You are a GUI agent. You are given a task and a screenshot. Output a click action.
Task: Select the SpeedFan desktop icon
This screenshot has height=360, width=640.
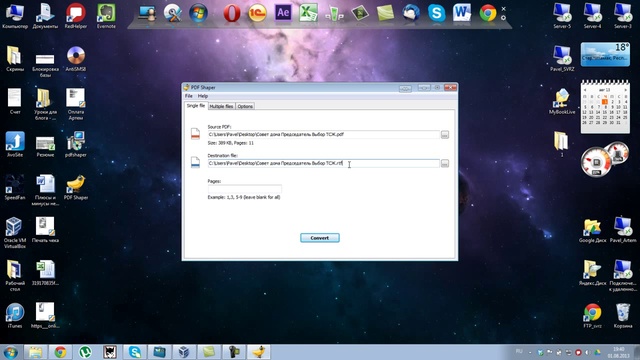pos(15,187)
